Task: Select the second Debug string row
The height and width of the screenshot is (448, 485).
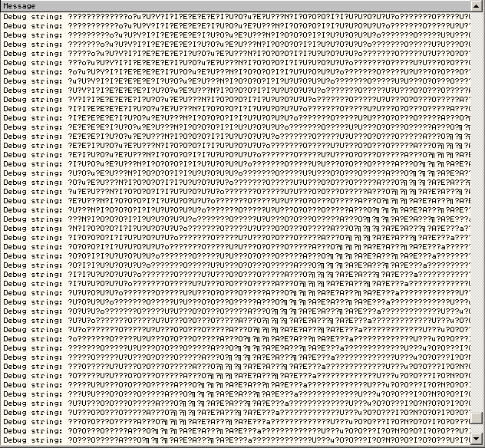Action: tap(230, 25)
